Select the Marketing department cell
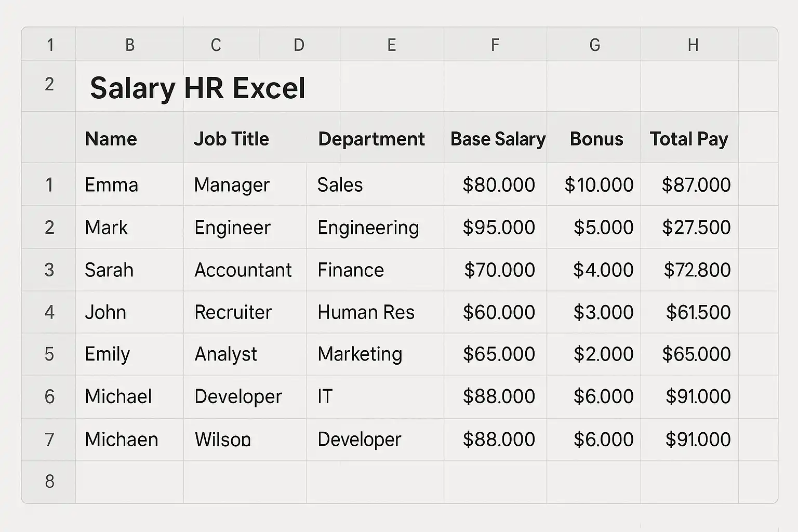This screenshot has height=532, width=798. (360, 354)
